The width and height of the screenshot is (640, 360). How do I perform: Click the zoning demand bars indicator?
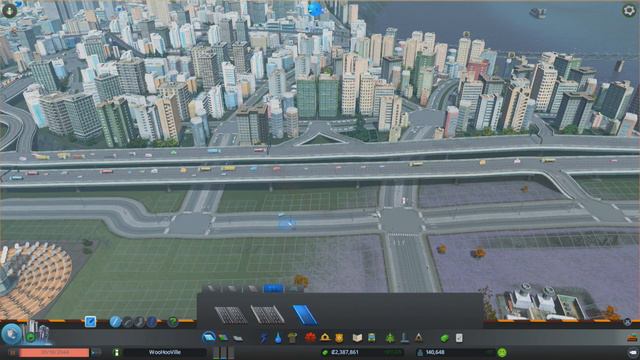pyautogui.click(x=224, y=352)
